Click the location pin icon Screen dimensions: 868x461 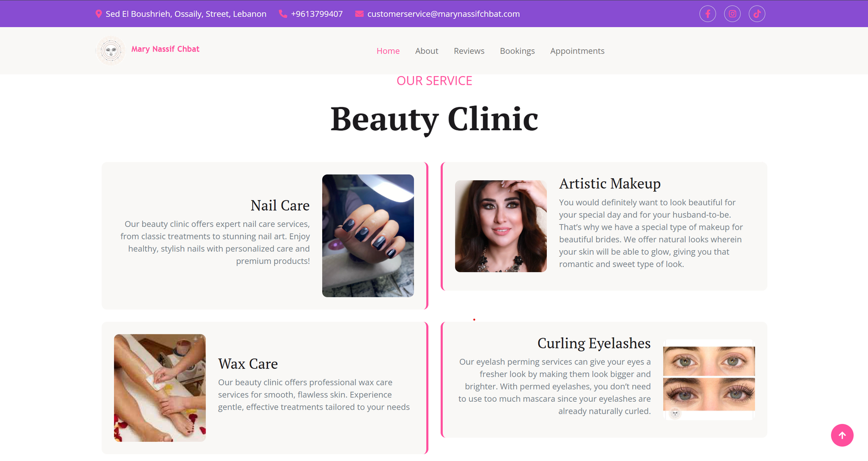pos(98,14)
